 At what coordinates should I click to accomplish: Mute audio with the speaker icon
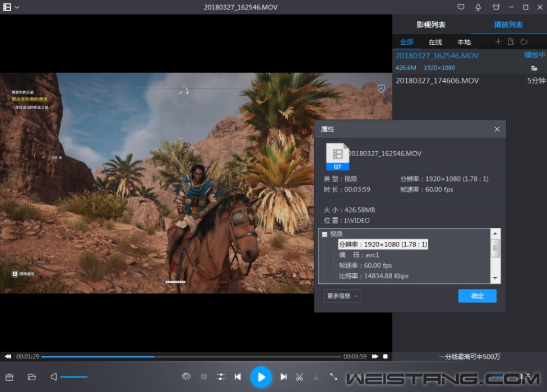tap(54, 377)
